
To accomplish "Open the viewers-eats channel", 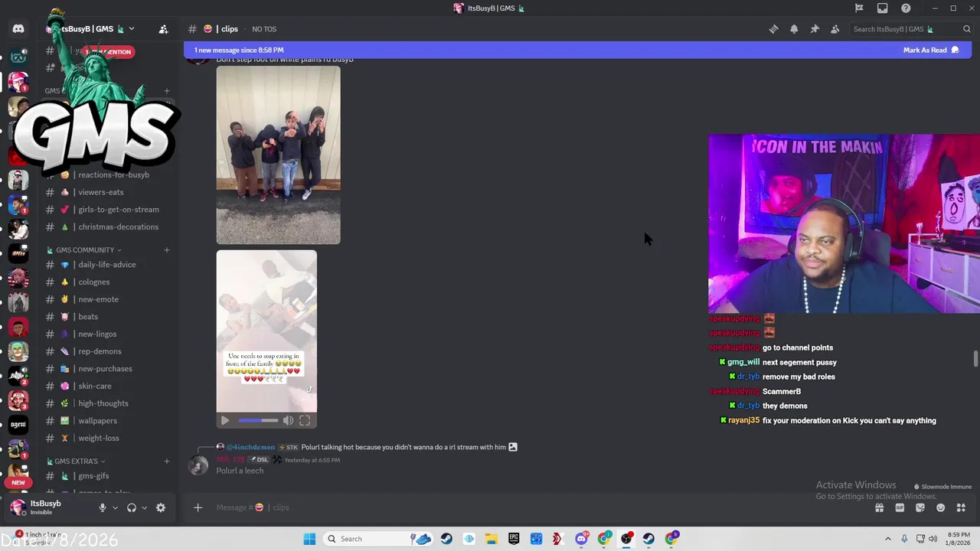I will click(107, 192).
